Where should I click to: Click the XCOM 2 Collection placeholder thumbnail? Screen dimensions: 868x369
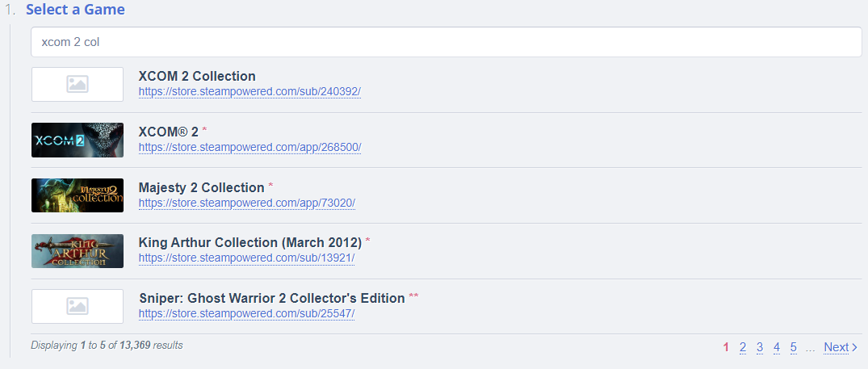click(78, 84)
